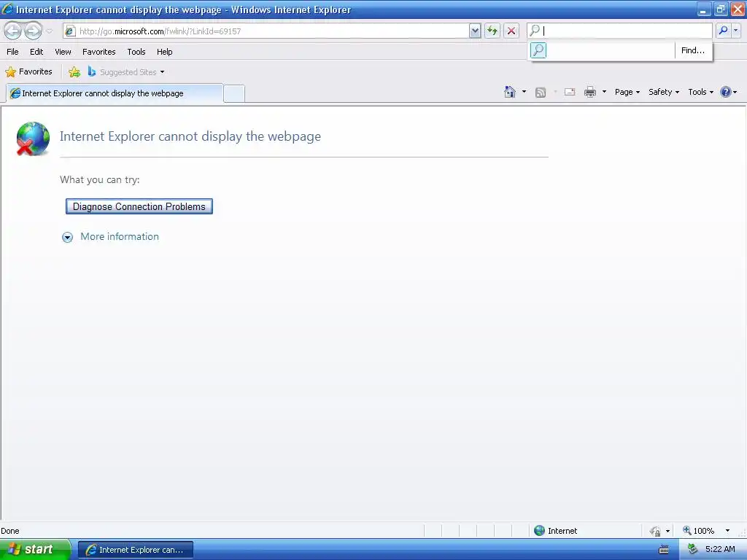747x560 pixels.
Task: Click Find... in search dropdown
Action: 693,50
